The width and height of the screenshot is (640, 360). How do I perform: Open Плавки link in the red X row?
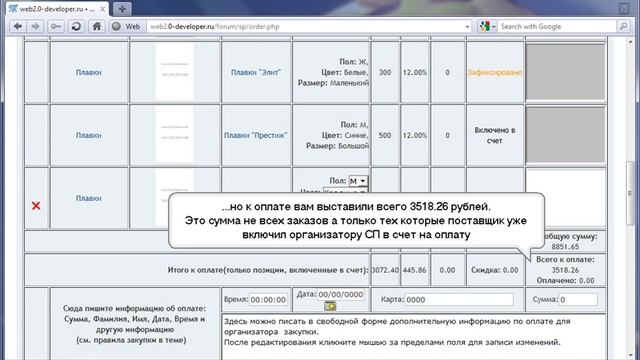tap(89, 198)
